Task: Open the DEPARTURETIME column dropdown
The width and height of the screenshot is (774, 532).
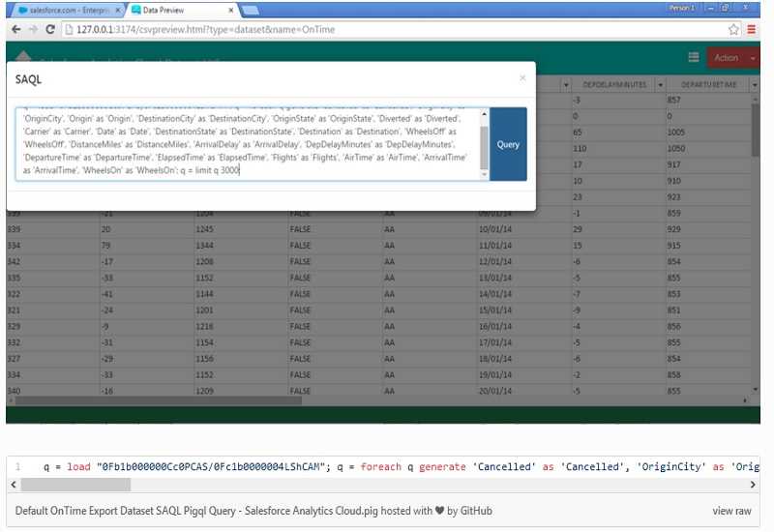Action: (755, 85)
